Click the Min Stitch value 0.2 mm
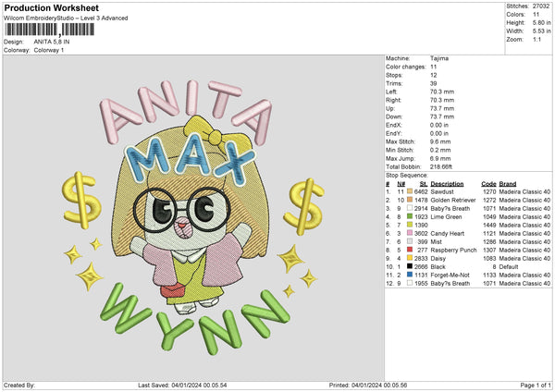 click(440, 150)
